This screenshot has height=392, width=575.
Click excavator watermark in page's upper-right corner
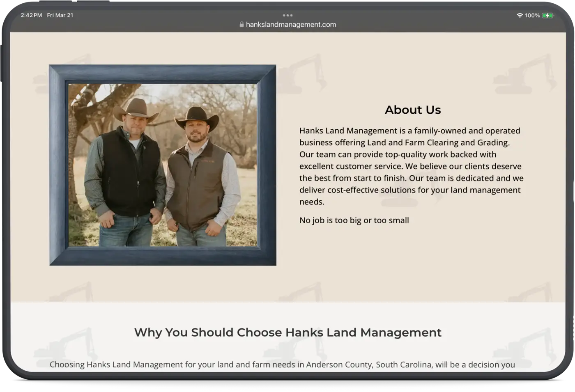click(x=522, y=76)
